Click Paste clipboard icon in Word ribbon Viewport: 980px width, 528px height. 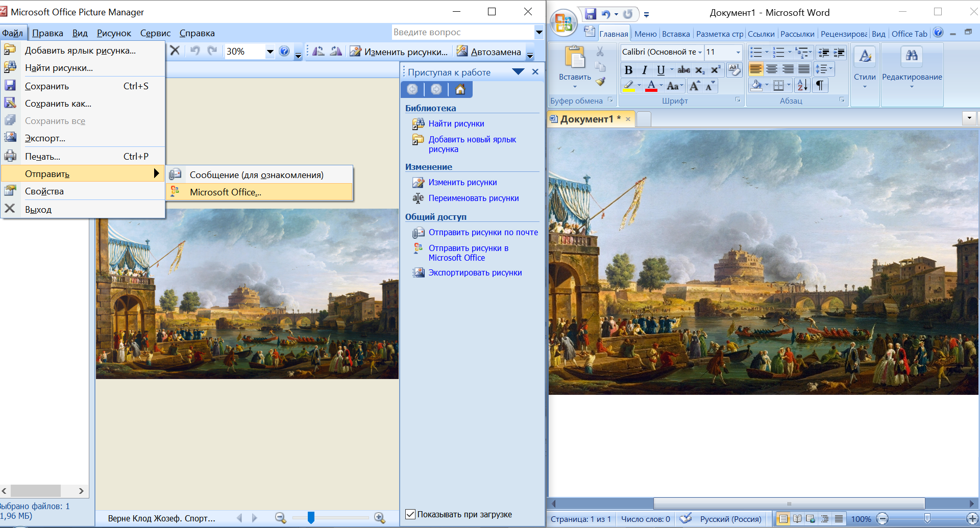click(575, 57)
